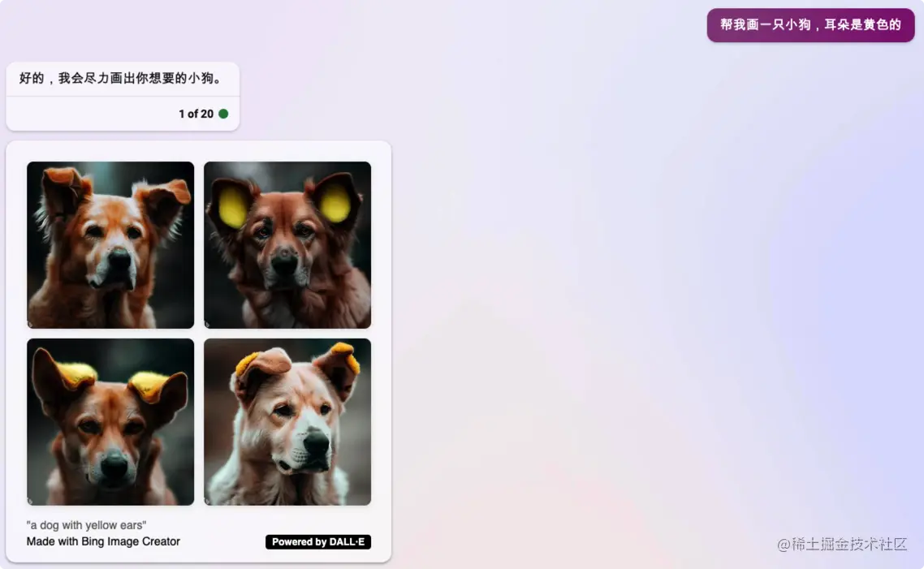
Task: Open the orange dog with floppy ears image
Action: tap(110, 244)
